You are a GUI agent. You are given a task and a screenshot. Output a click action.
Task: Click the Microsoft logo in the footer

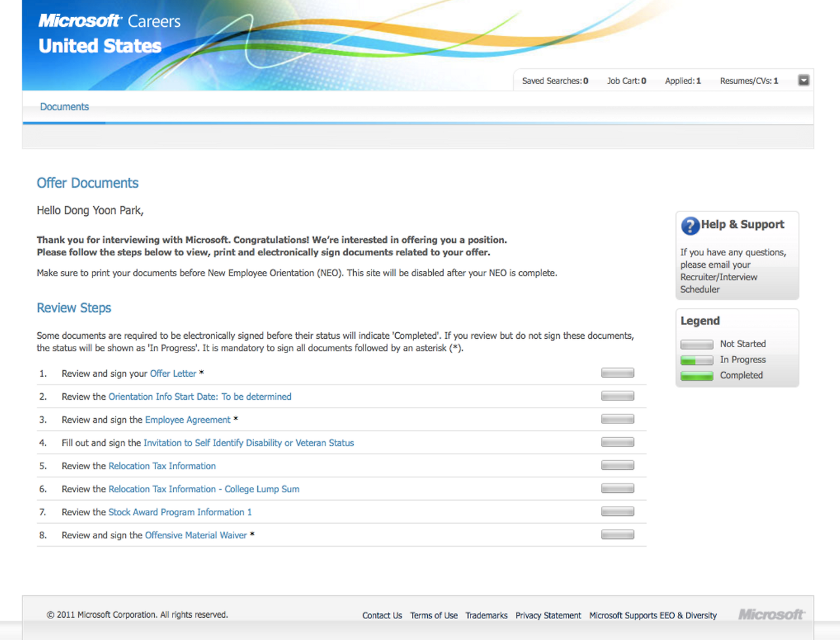tap(771, 614)
